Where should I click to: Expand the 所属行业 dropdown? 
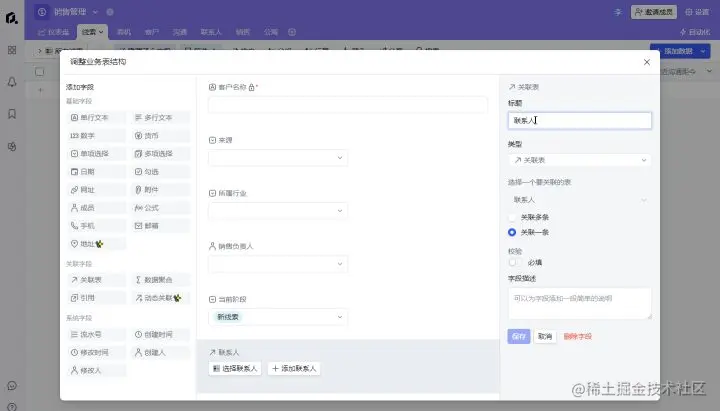click(x=278, y=211)
